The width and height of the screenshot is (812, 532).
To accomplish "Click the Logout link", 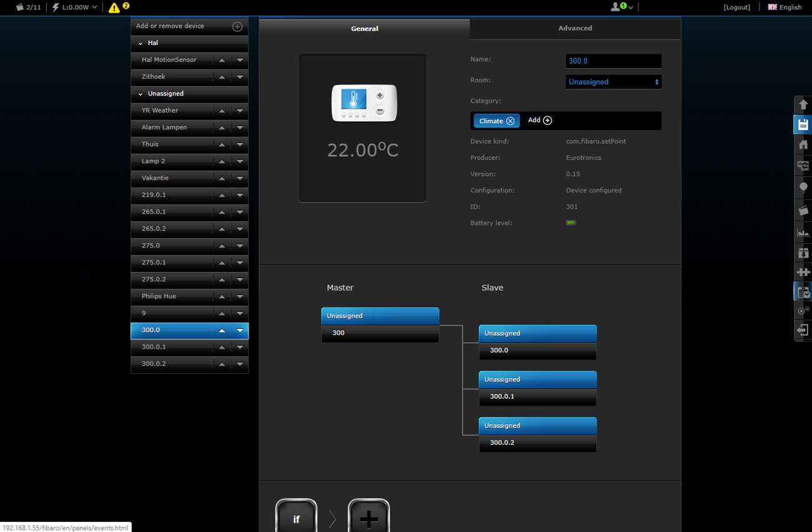I will pyautogui.click(x=736, y=8).
